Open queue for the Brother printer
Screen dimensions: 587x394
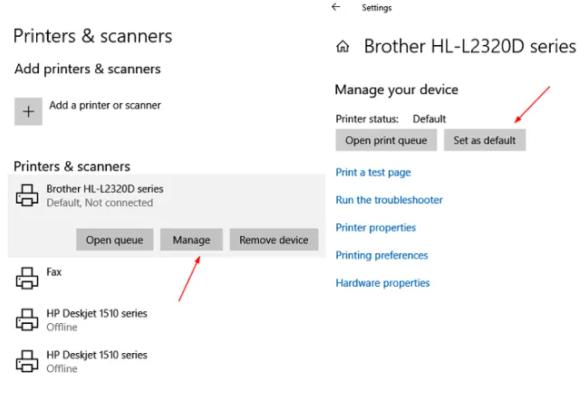pyautogui.click(x=115, y=240)
